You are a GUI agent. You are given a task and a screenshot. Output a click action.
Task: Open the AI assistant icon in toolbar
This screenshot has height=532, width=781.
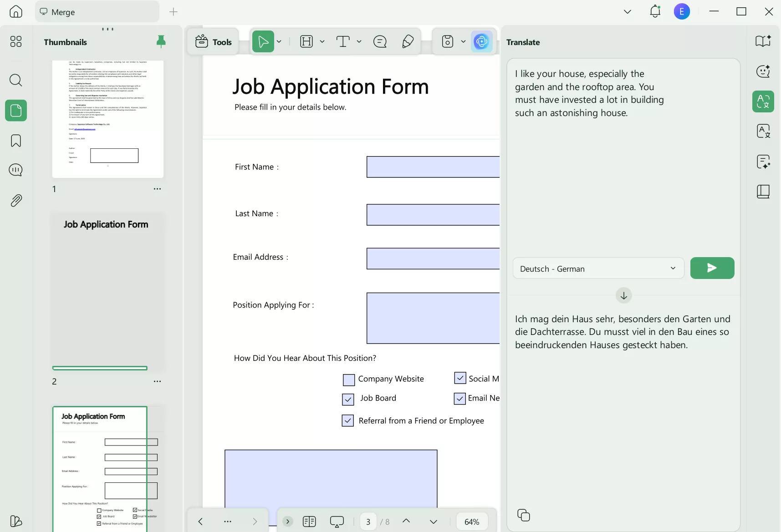(x=481, y=41)
